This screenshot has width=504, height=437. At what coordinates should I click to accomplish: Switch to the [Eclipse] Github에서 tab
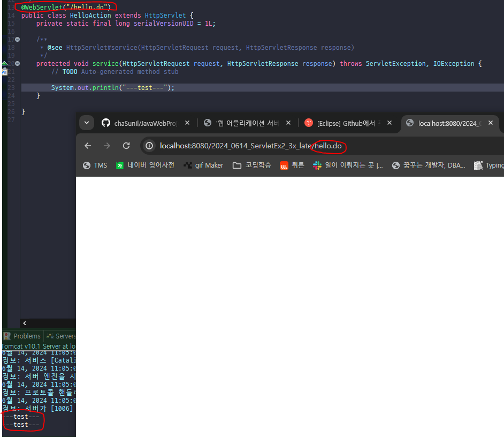click(349, 123)
